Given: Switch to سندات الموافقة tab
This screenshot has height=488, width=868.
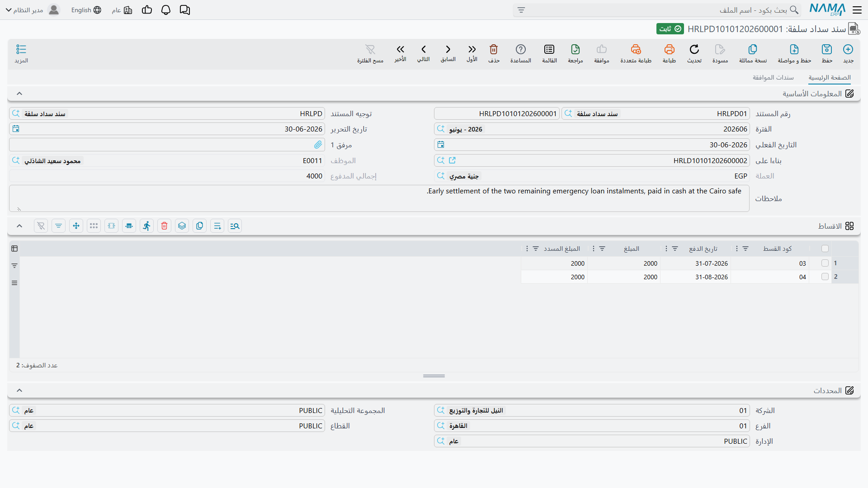Looking at the screenshot, I should [773, 78].
